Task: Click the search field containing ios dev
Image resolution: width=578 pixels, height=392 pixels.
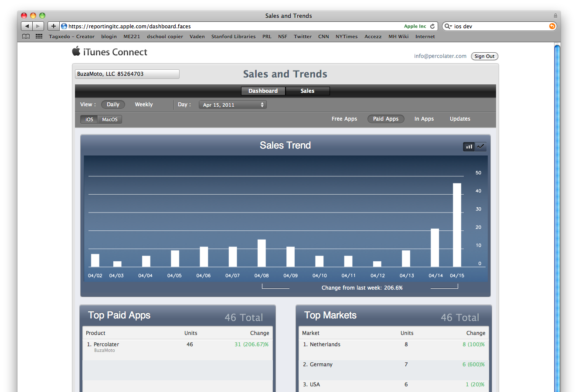Action: pos(500,26)
